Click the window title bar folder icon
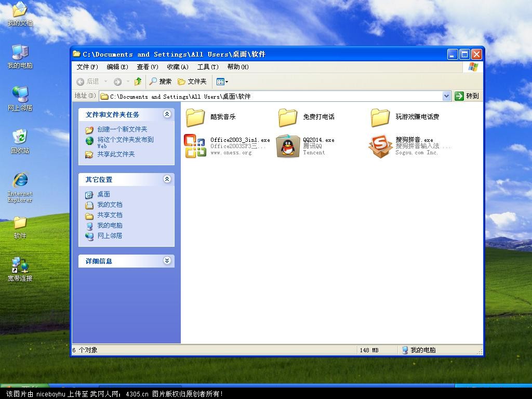The image size is (532, 399). coord(77,54)
